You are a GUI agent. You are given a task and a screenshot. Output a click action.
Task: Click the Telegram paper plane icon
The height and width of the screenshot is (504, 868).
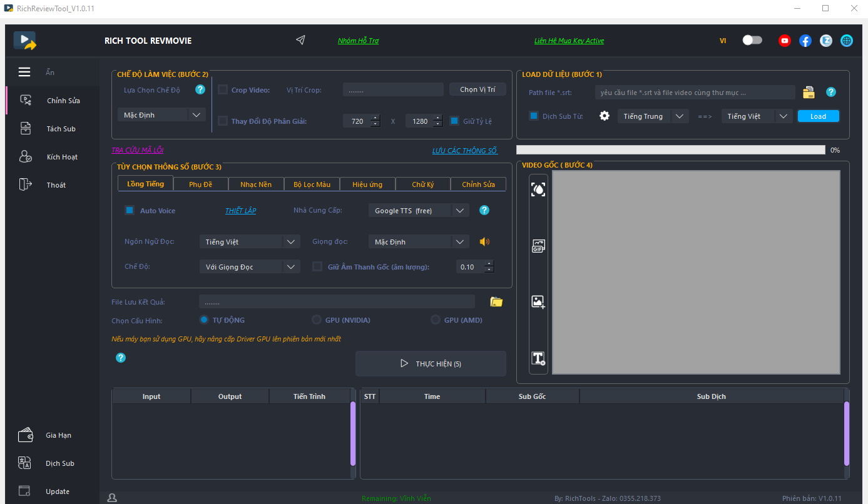coord(300,41)
